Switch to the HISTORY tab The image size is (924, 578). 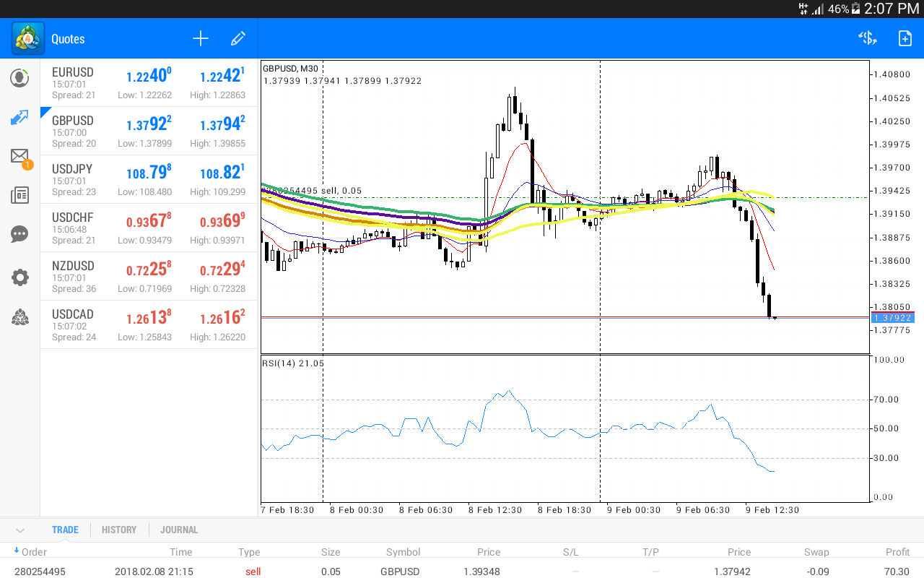119,530
